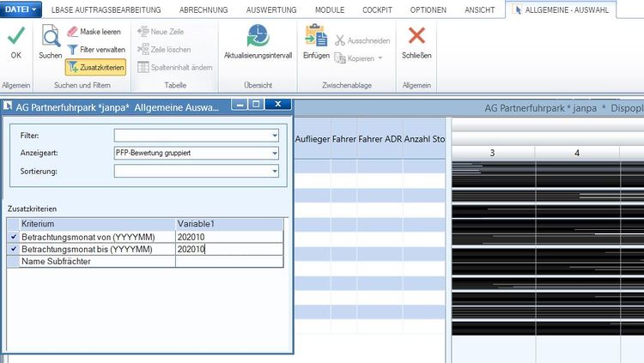Click the green OK checkmark icon
This screenshot has width=644, height=363.
16,36
